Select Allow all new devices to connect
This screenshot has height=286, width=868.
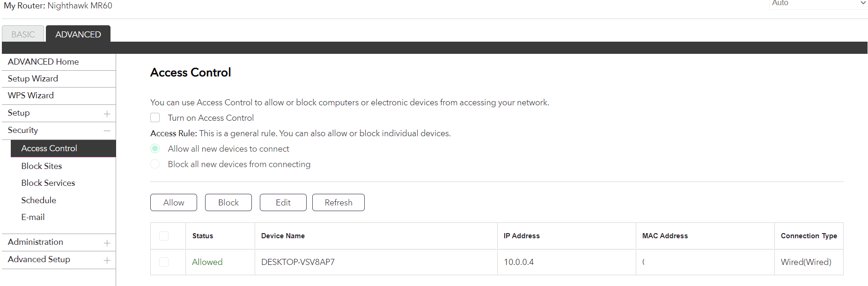tap(155, 149)
